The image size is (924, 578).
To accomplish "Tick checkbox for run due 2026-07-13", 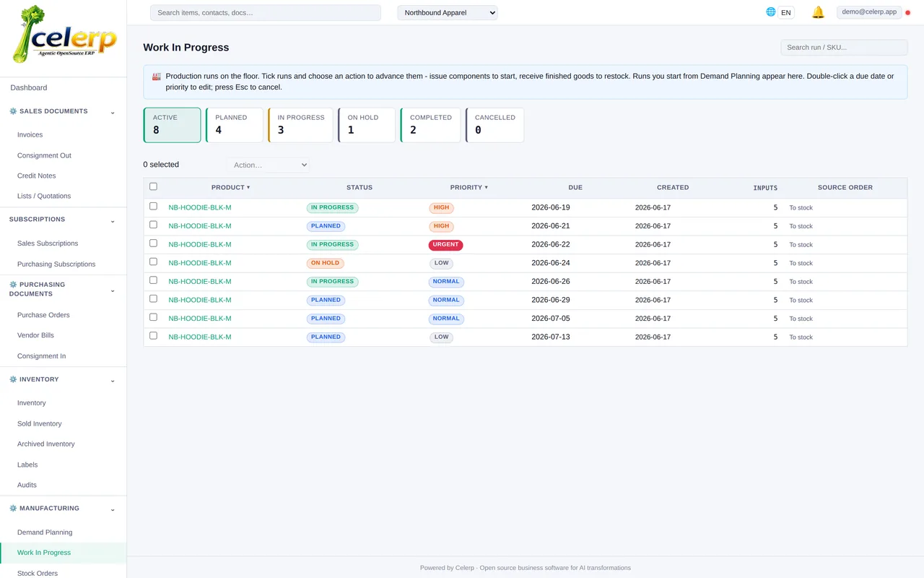I will click(153, 336).
